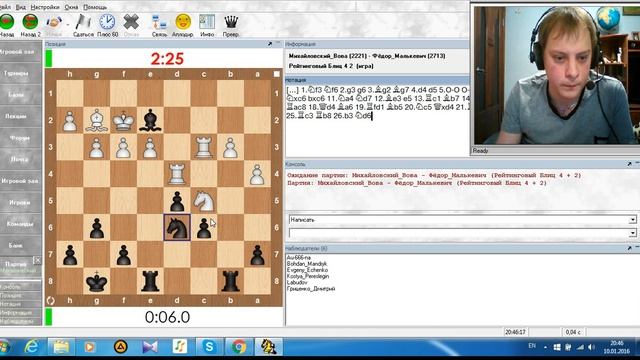640x360 pixels.
Task: Open the Вид menu
Action: (20, 7)
